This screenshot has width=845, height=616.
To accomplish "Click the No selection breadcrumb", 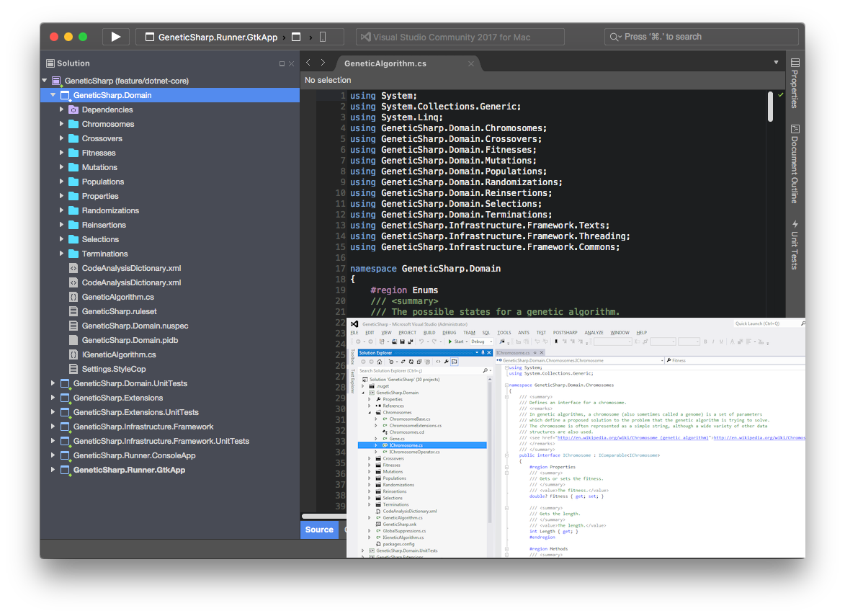I will 328,80.
